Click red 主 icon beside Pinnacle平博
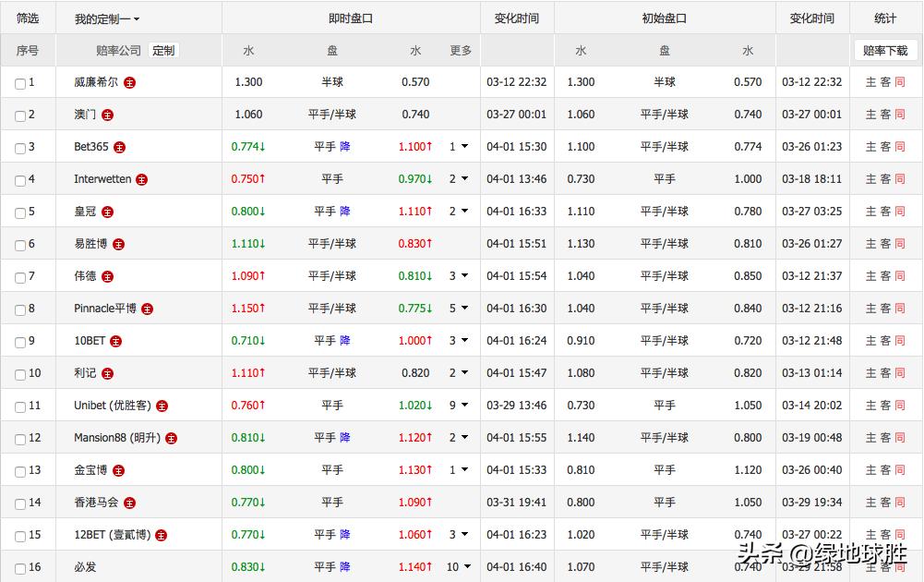Screen dimensions: 924x582 (148, 309)
